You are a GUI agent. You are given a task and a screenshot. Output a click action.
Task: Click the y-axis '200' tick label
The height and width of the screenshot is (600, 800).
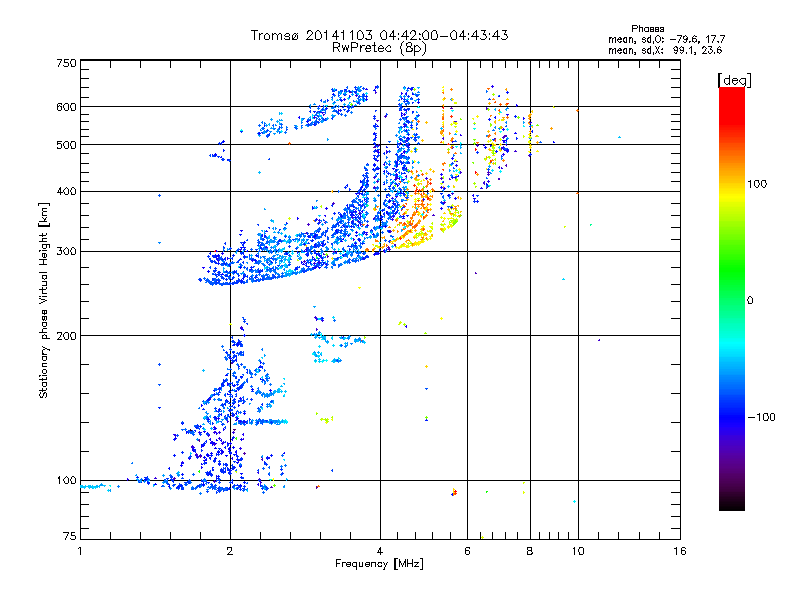click(66, 336)
